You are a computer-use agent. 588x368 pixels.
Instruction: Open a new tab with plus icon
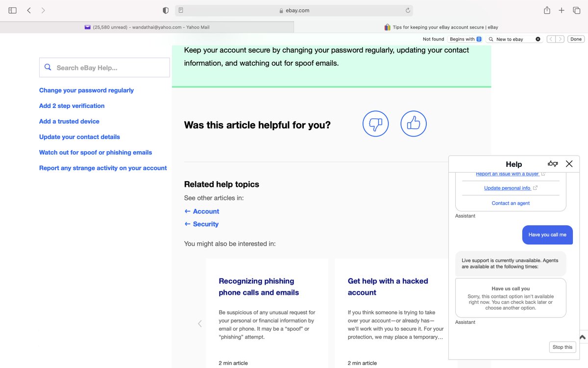click(562, 10)
